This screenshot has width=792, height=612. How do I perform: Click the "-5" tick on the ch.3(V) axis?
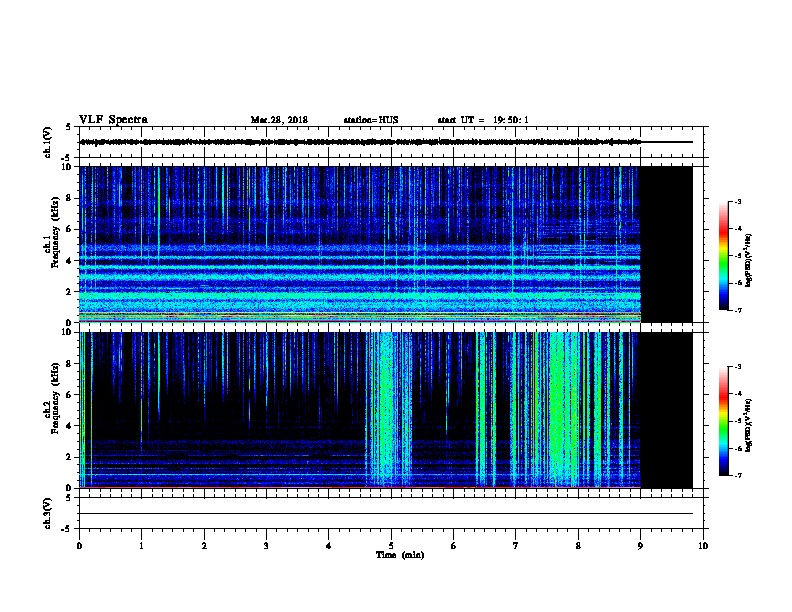coord(67,529)
